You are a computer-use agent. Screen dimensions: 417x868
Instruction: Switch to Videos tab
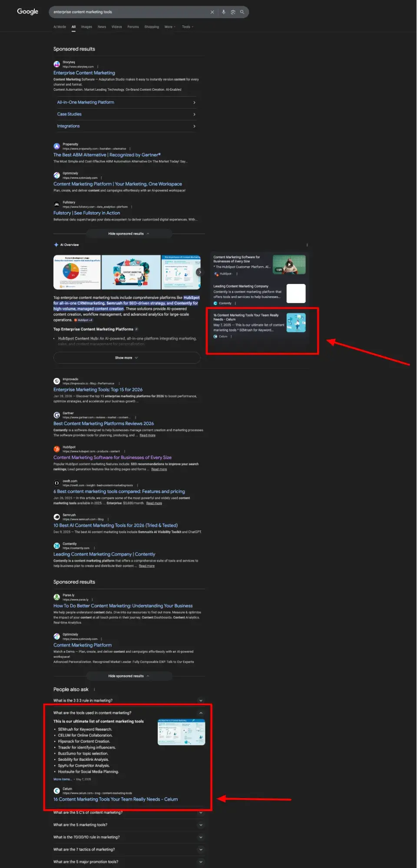(x=116, y=27)
